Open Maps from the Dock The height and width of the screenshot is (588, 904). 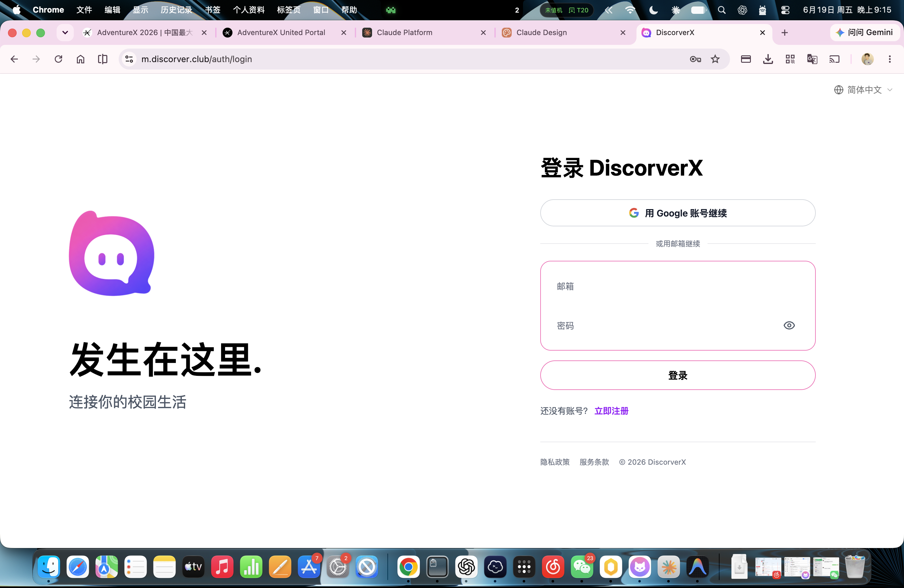106,567
